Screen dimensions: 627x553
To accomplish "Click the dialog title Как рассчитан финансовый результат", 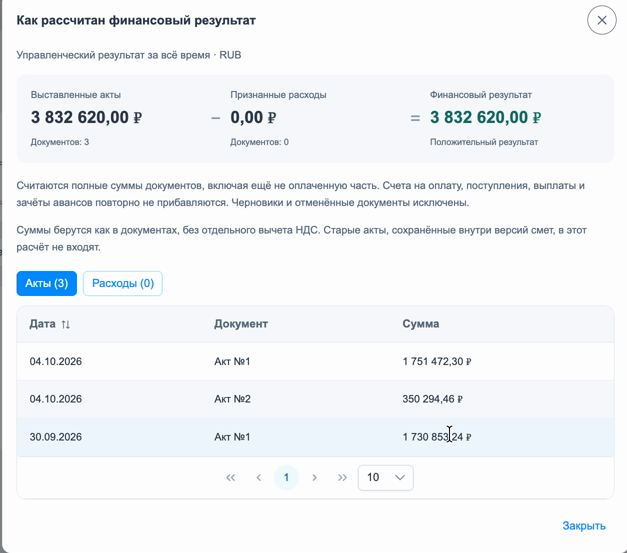I will (136, 20).
